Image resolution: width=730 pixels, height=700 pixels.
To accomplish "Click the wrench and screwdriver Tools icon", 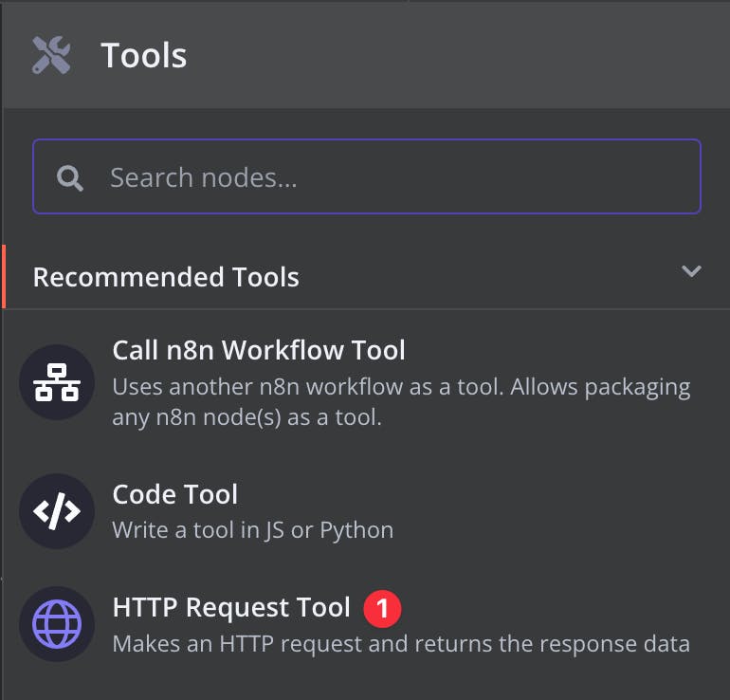I will click(x=51, y=55).
